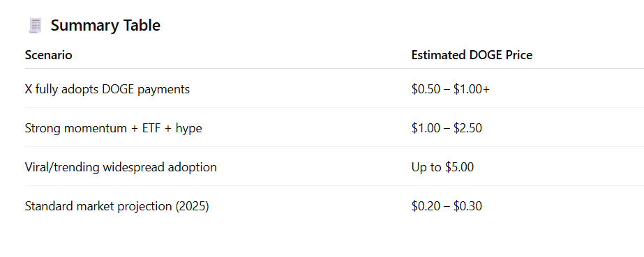Image resolution: width=644 pixels, height=257 pixels.
Task: Click the scroll document icon beside Summary Table
Action: 35,25
